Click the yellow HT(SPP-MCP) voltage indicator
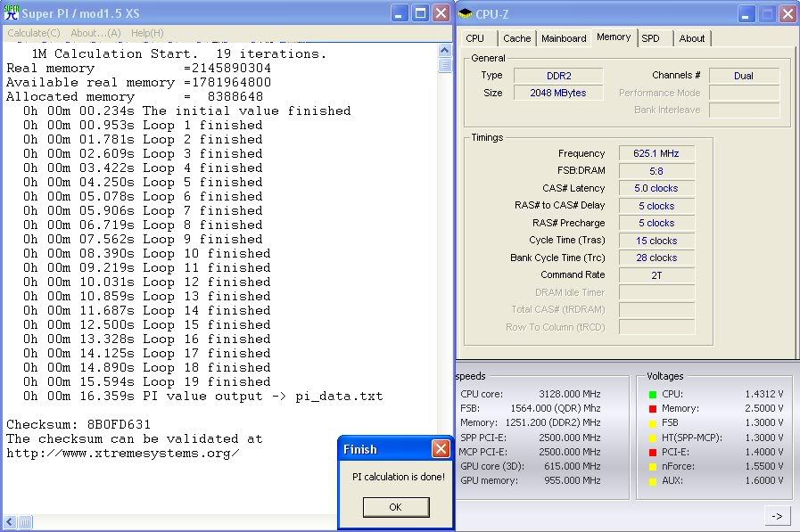The height and width of the screenshot is (532, 800). pos(652,438)
